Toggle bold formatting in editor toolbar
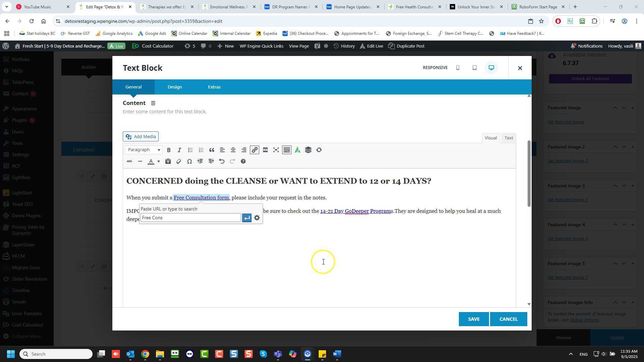Screen dimensions: 644x362 pos(169,150)
